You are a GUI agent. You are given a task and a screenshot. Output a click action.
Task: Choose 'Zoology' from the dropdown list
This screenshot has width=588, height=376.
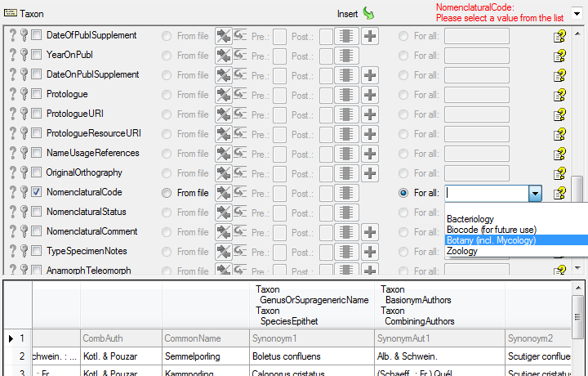point(462,251)
